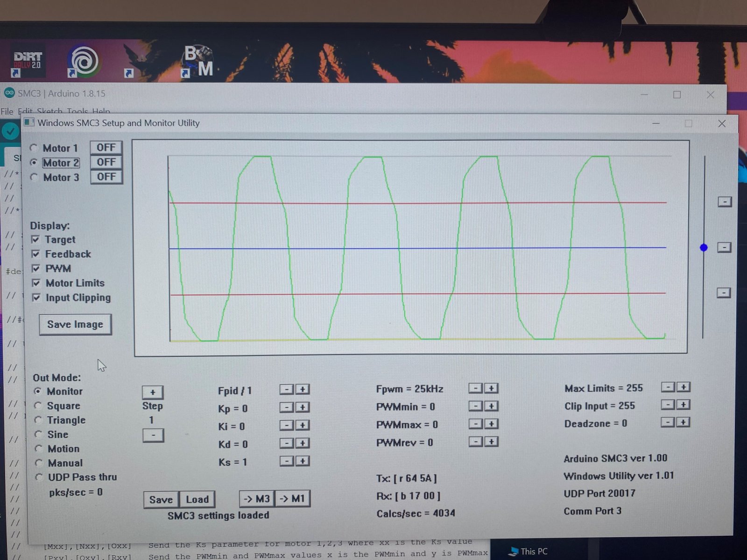This screenshot has height=560, width=747.
Task: Increase the Kp value
Action: [303, 407]
